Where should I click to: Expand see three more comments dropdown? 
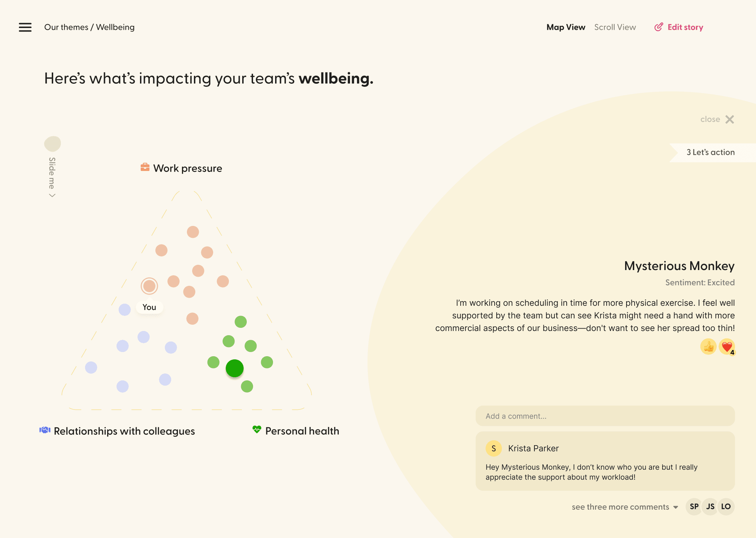[x=626, y=506]
